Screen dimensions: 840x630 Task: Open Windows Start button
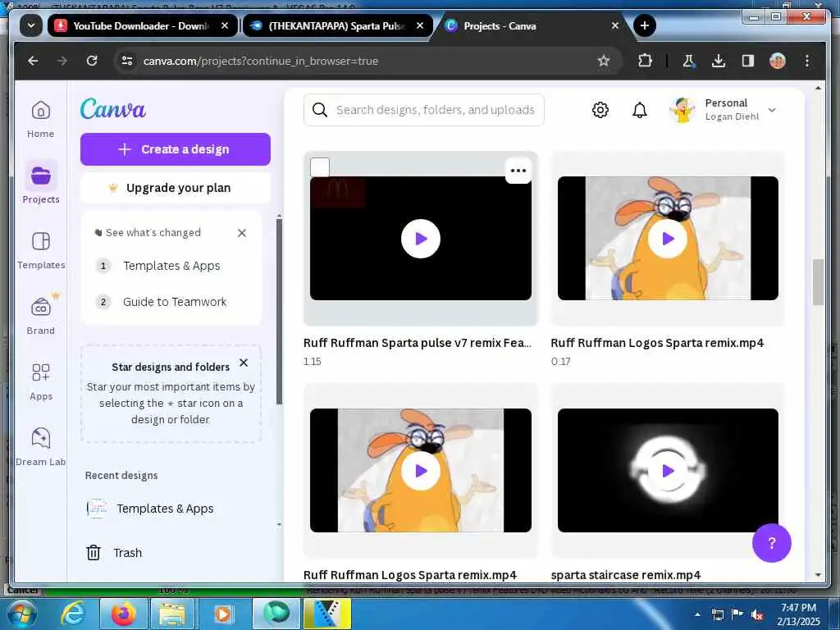coord(21,614)
